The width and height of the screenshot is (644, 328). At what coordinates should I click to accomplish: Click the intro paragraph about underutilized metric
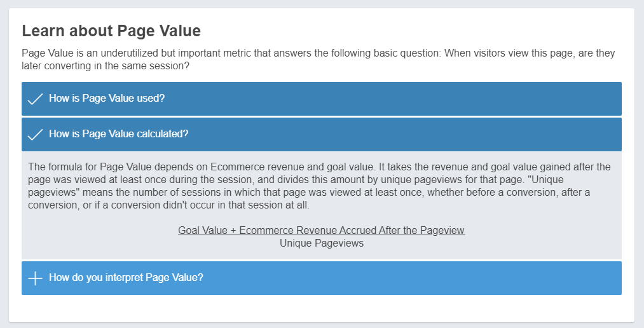319,60
